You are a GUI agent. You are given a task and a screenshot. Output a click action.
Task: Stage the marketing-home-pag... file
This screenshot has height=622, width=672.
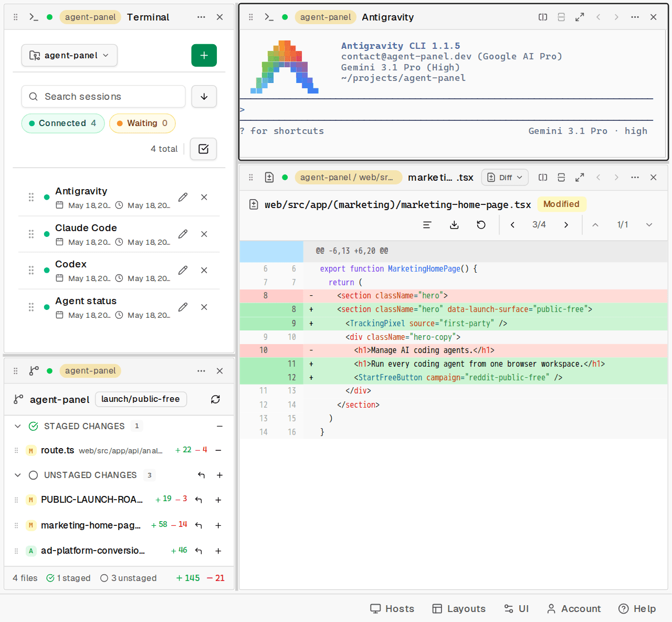[218, 525]
